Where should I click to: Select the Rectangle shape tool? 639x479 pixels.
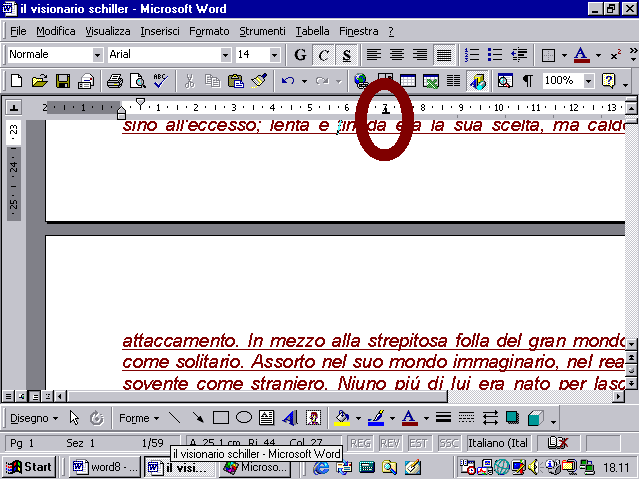[221, 418]
